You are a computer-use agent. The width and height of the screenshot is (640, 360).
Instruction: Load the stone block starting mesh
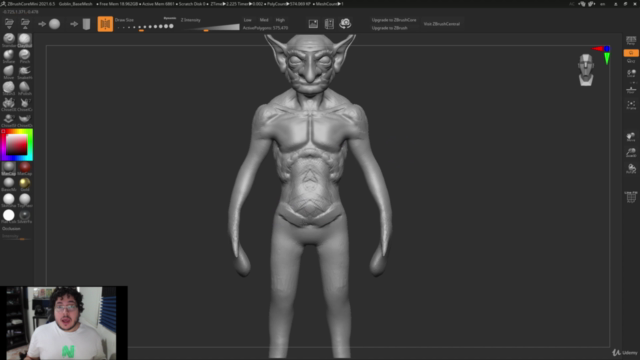click(86, 24)
